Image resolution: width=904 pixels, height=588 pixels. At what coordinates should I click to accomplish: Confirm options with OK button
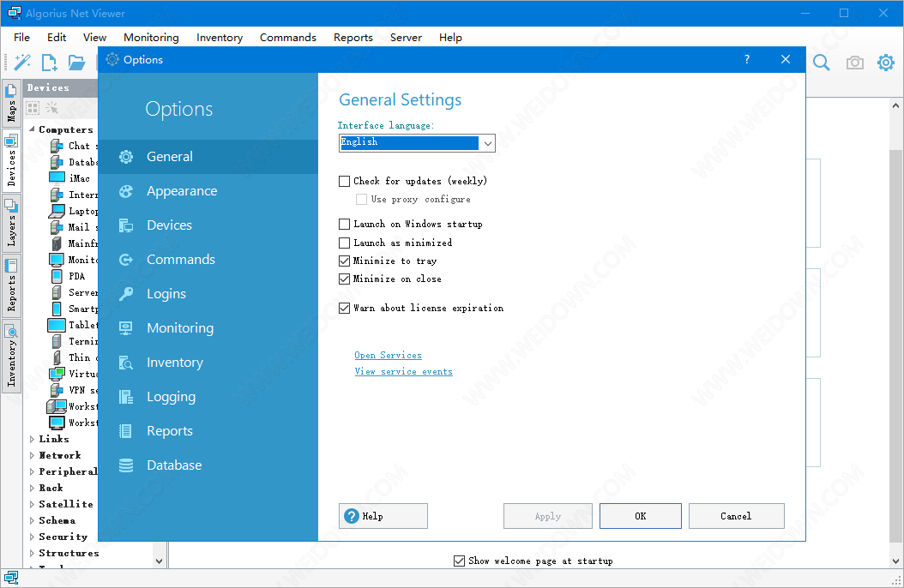pos(641,516)
